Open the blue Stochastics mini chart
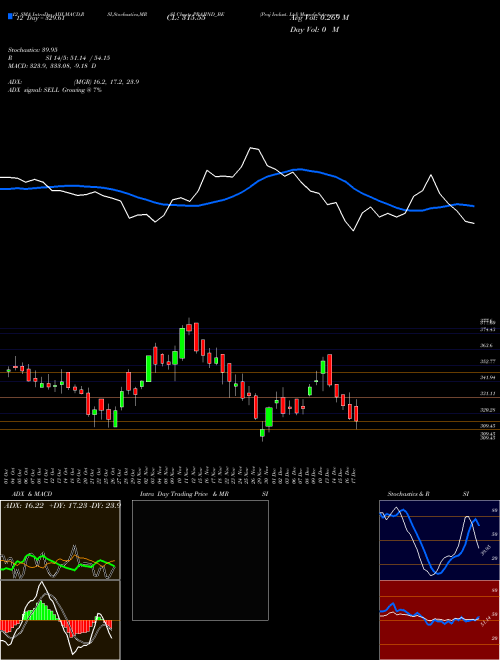This screenshot has width=500, height=660. (439, 540)
